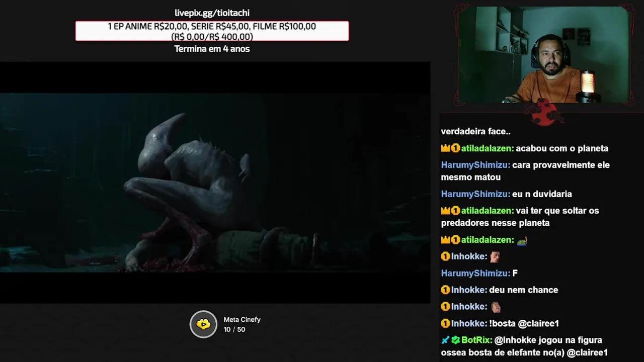Click the "Meta Cinefy" label

242,320
